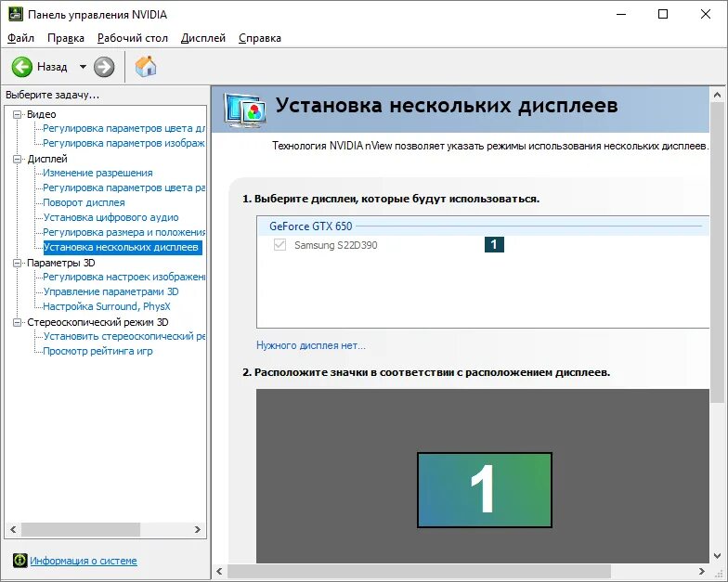Open the Справка menu

pos(260,38)
